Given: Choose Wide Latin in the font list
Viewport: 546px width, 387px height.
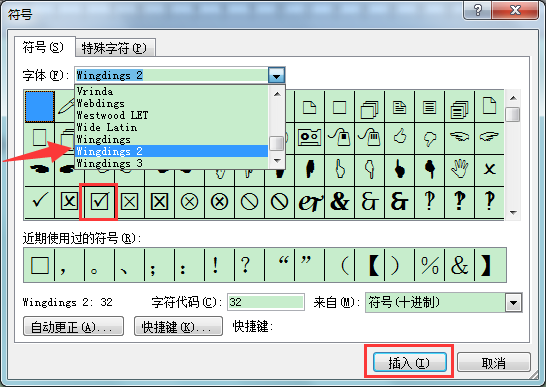Looking at the screenshot, I should [172, 127].
